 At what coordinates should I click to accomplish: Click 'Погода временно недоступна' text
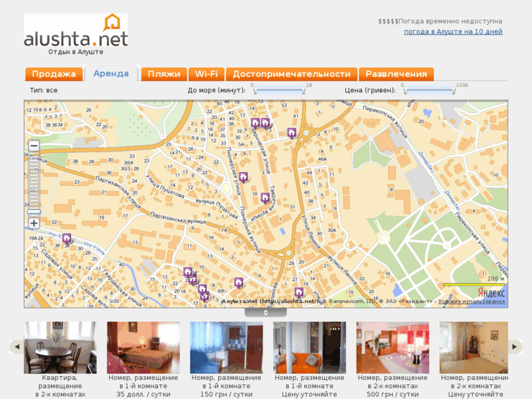point(450,21)
